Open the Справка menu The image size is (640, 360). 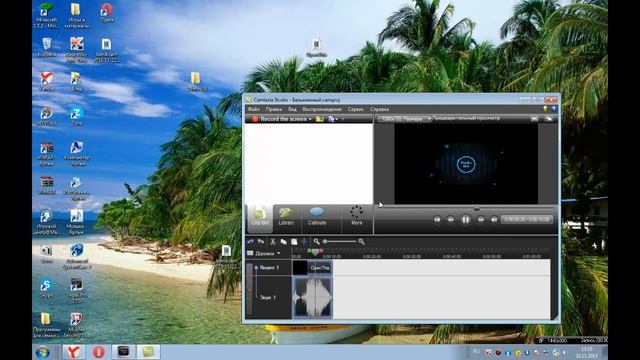tap(379, 109)
